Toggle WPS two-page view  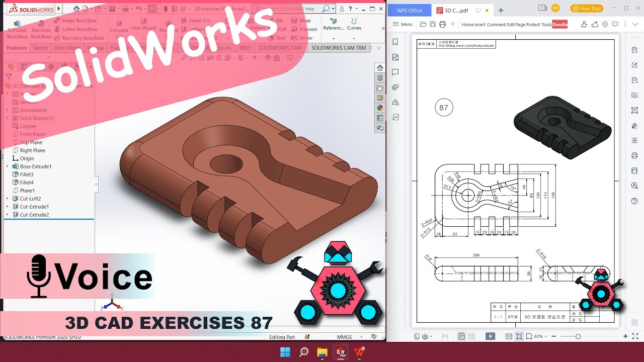471,336
